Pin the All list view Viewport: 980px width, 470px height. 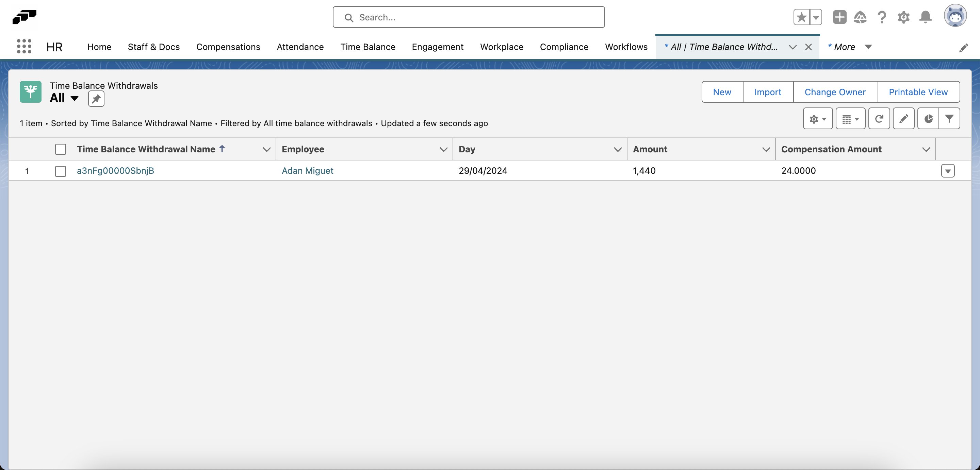coord(96,99)
